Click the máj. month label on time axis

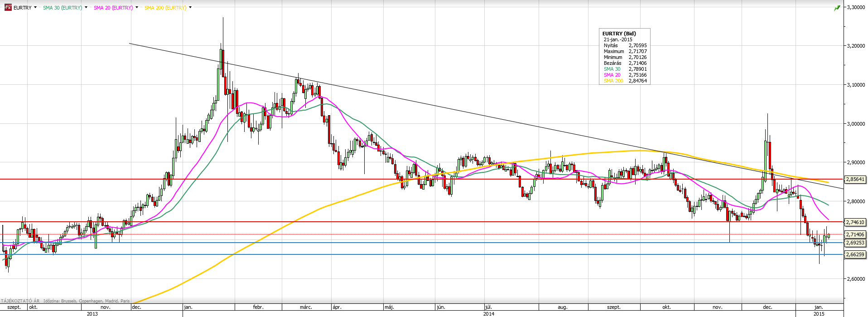[389, 307]
